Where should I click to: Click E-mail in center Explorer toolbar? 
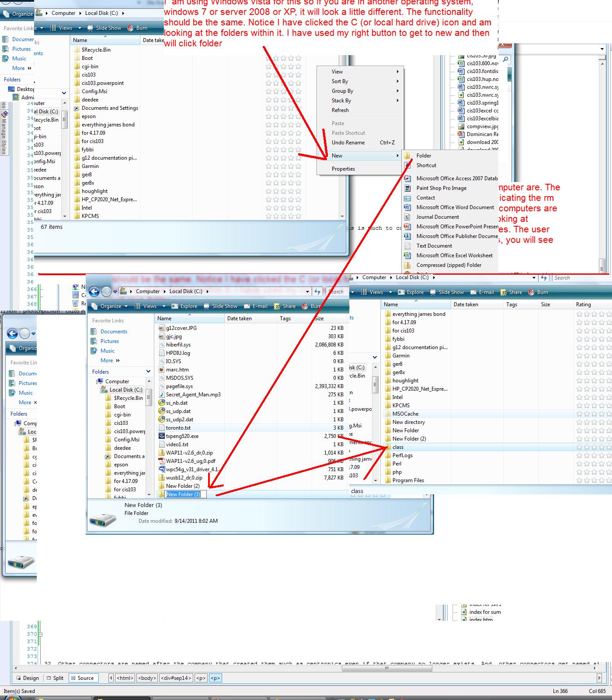(256, 306)
